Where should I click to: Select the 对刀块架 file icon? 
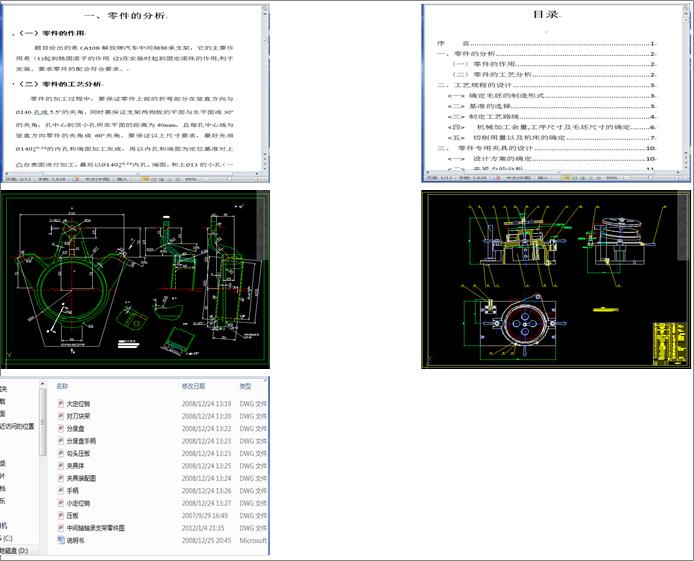point(59,416)
